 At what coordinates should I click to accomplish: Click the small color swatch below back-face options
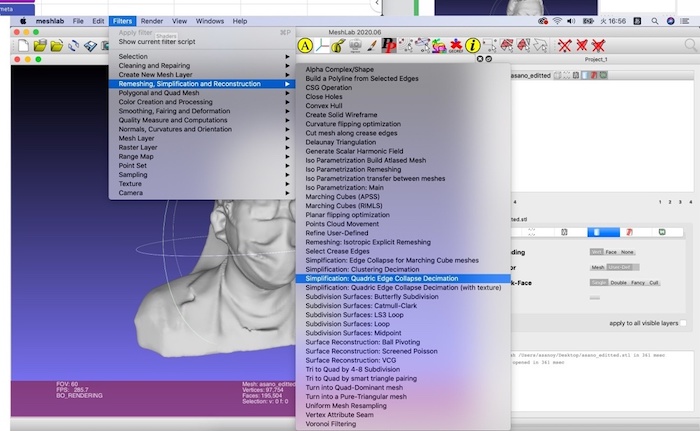(595, 298)
